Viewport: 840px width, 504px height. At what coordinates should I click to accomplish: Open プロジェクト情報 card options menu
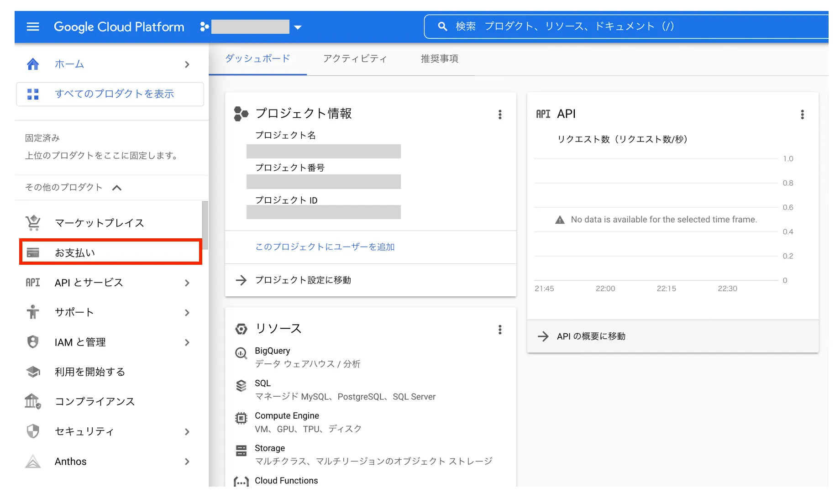(500, 114)
